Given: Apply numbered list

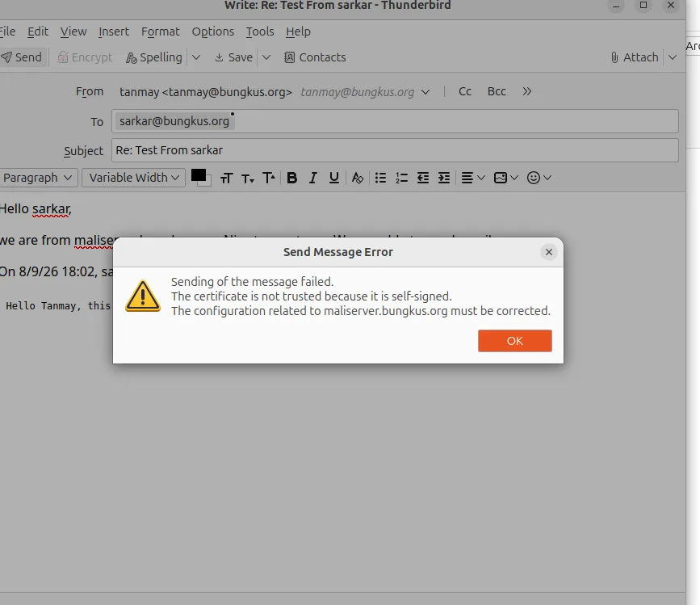Looking at the screenshot, I should coord(401,179).
